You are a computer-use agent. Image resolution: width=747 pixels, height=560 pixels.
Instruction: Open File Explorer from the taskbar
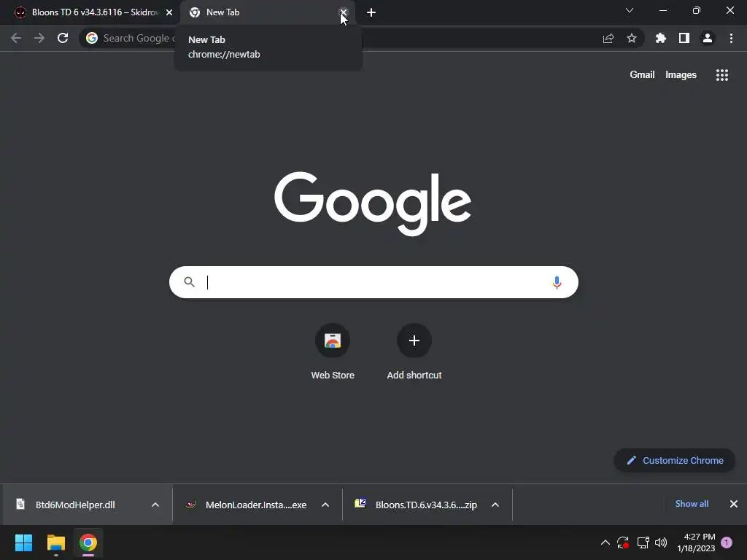pyautogui.click(x=55, y=542)
